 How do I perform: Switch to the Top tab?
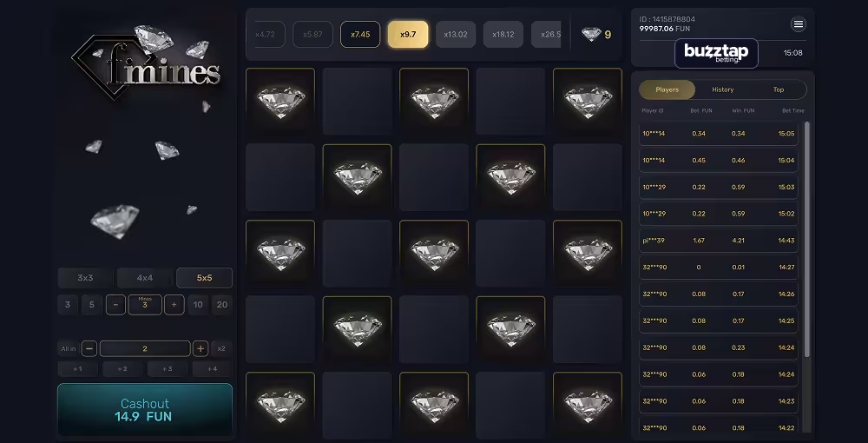coord(779,89)
